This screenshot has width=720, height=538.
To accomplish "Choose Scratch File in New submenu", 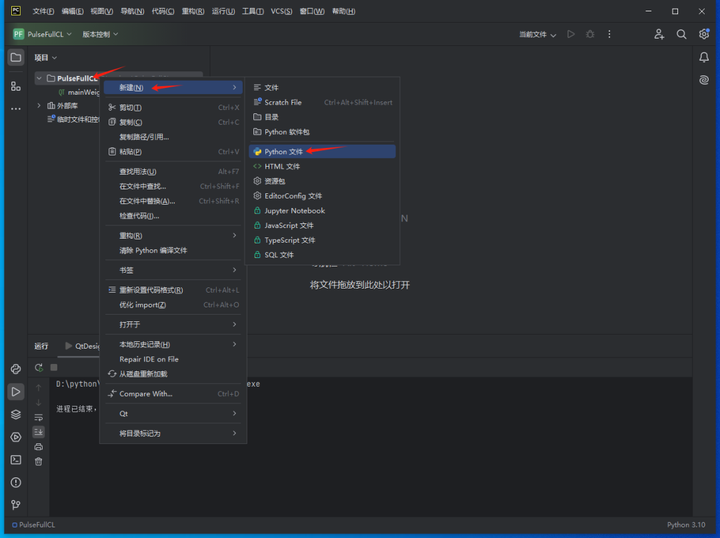I will [322, 102].
